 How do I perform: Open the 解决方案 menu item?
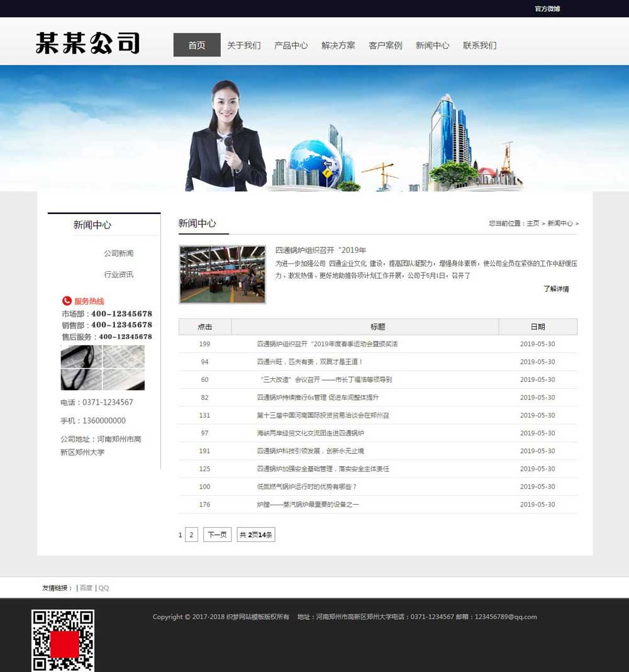338,45
